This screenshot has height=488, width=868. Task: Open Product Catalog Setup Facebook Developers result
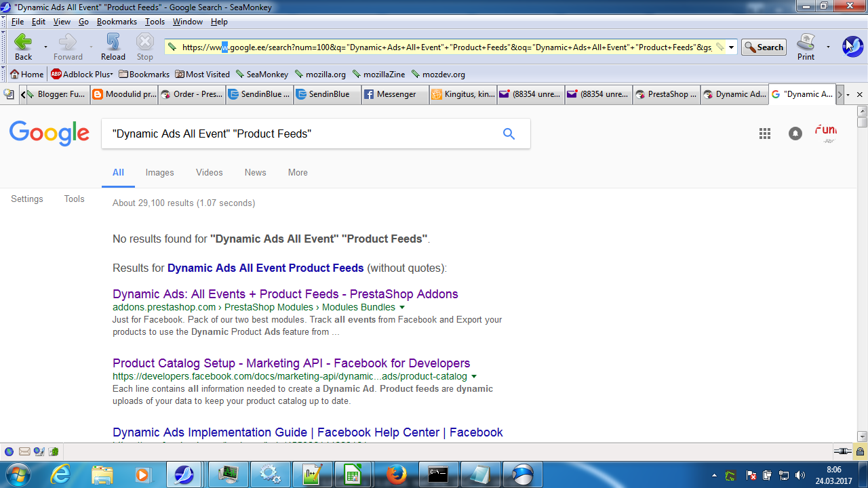(292, 363)
